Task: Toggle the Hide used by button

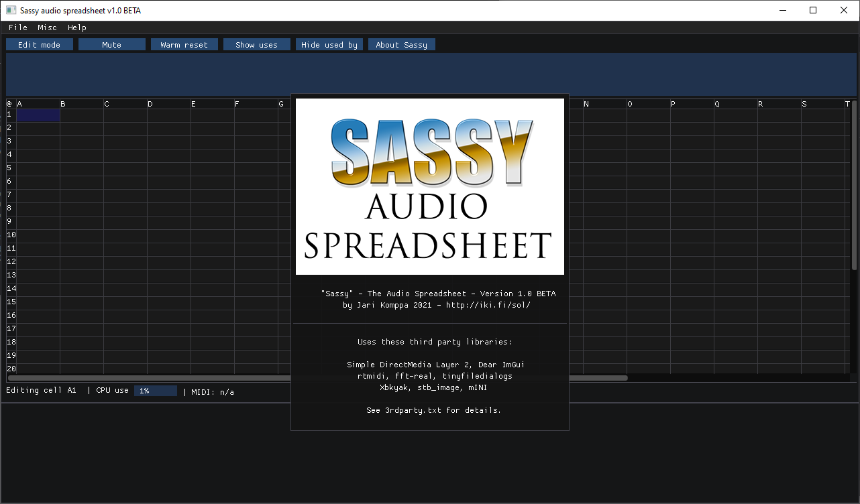Action: coord(329,45)
